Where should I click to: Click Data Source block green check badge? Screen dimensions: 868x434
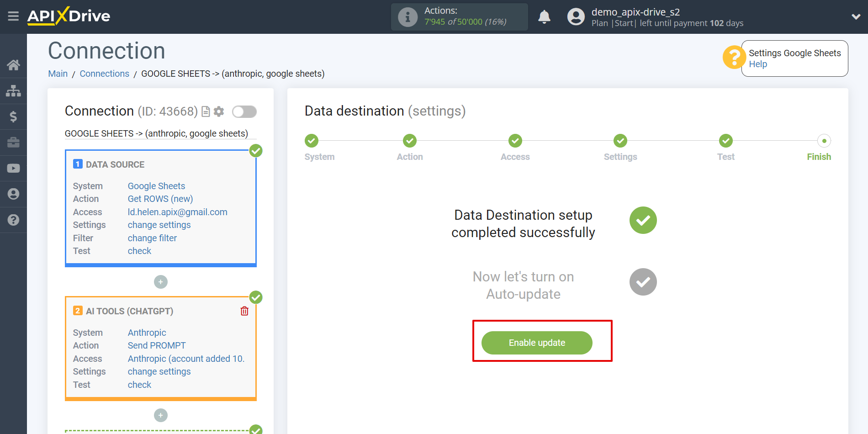pos(256,150)
